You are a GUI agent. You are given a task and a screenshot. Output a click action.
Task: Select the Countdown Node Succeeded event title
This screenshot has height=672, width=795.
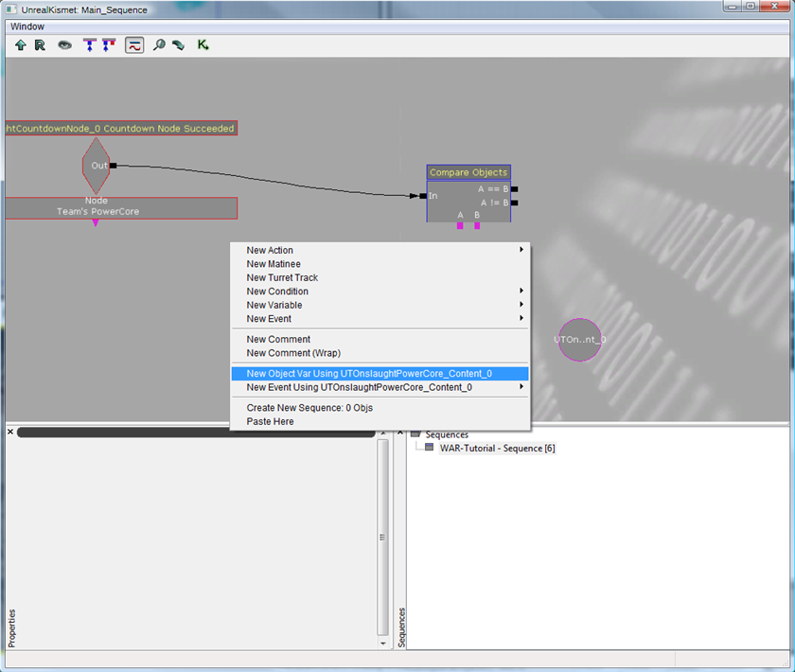click(x=121, y=129)
